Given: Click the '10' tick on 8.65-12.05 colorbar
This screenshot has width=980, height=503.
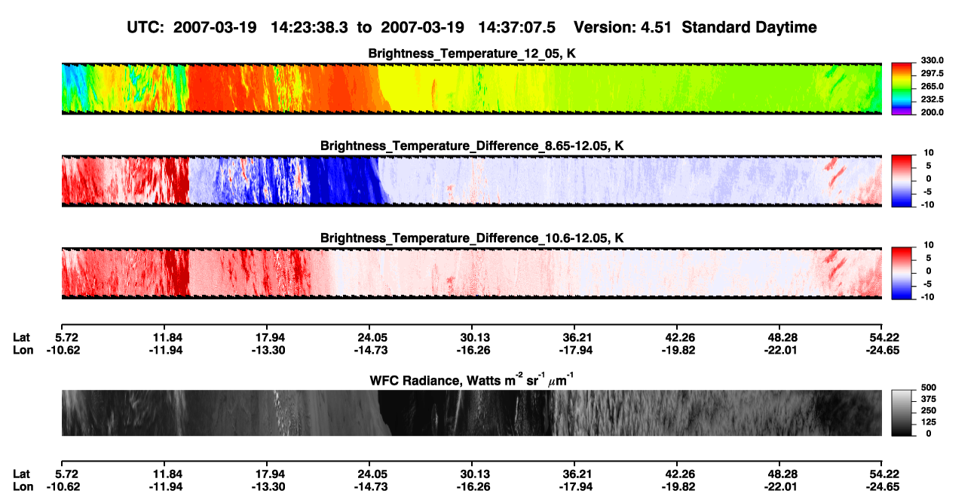Looking at the screenshot, I should (x=928, y=152).
